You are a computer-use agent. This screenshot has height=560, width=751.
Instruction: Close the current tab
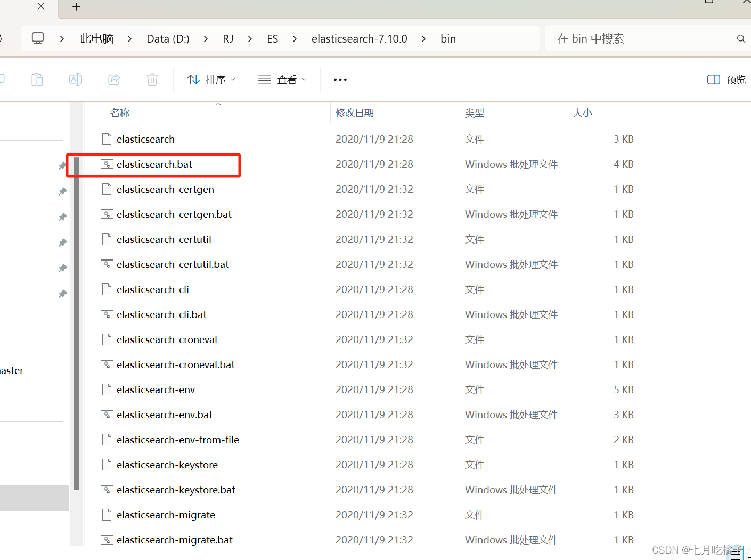tap(41, 6)
